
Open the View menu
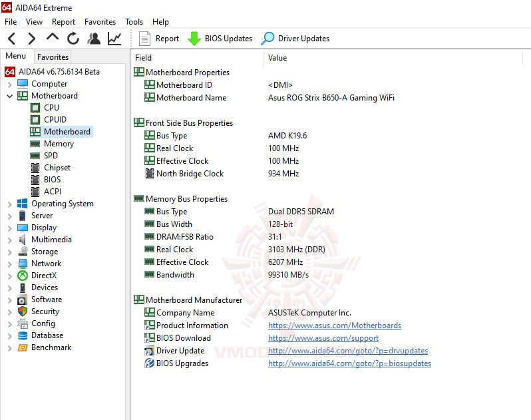[x=34, y=22]
